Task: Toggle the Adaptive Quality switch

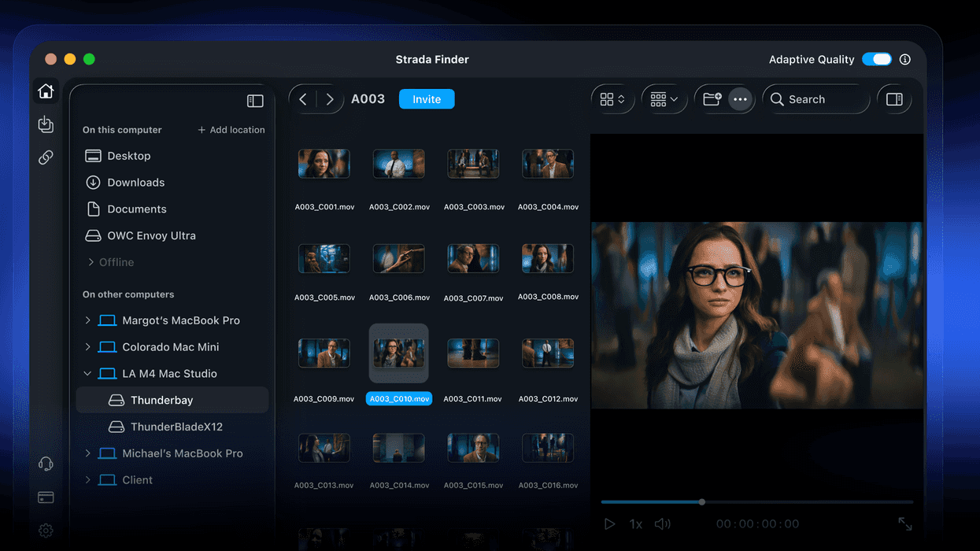Action: click(877, 59)
